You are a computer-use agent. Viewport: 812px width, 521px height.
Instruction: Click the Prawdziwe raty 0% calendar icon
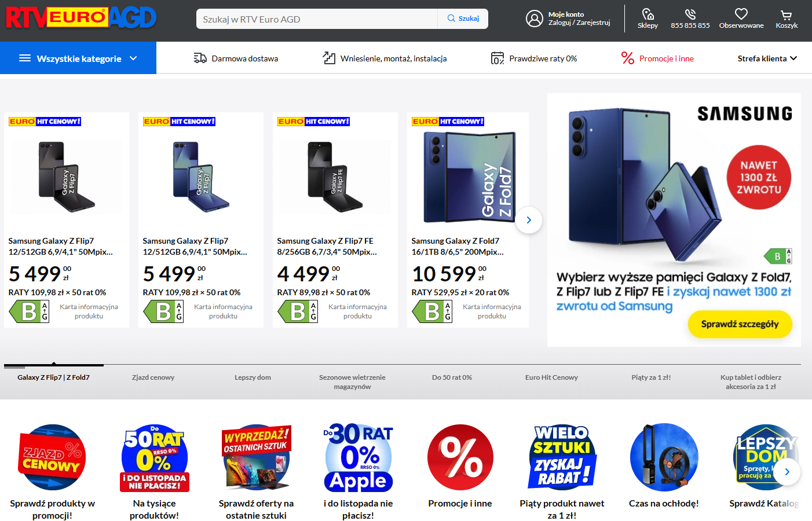498,58
